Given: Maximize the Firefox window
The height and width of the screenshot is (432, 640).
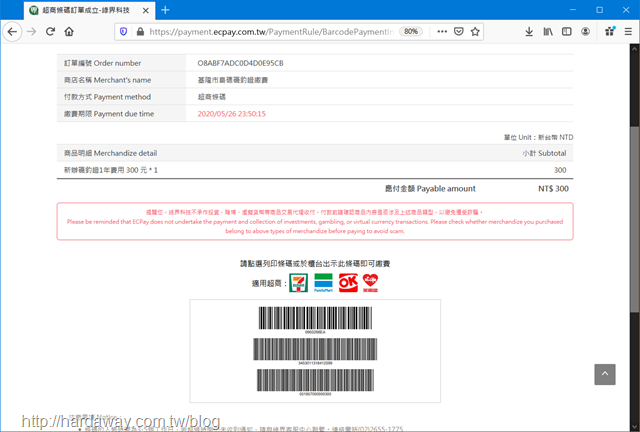Looking at the screenshot, I should click(x=600, y=10).
